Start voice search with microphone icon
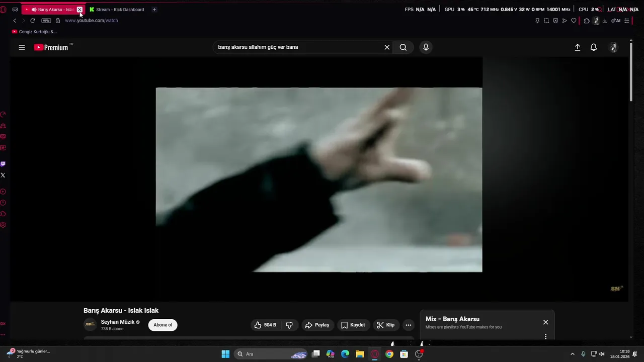Screen dimensions: 644x362 [426, 47]
